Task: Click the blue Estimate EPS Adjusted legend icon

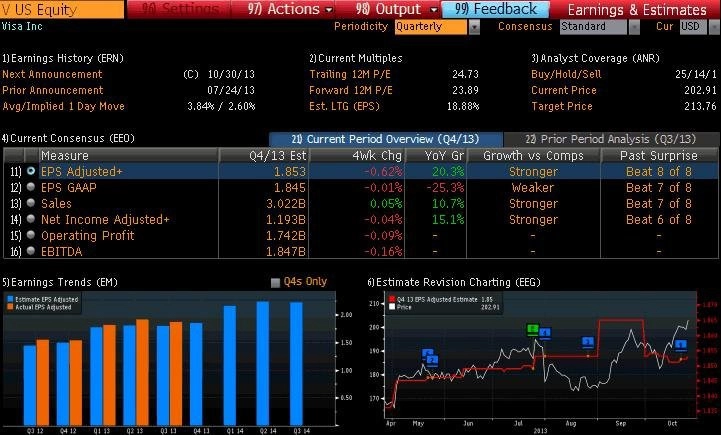Action: tap(8, 299)
